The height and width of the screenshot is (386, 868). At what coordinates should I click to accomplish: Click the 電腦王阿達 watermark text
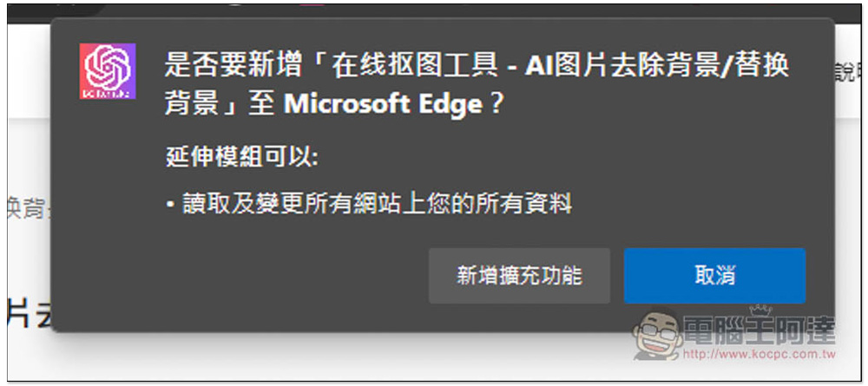pyautogui.click(x=759, y=330)
